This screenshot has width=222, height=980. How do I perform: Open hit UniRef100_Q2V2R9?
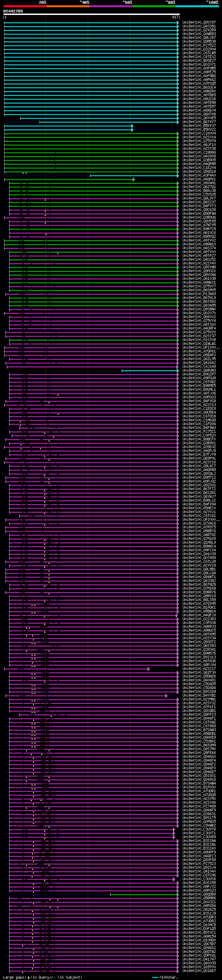pyautogui.click(x=199, y=30)
